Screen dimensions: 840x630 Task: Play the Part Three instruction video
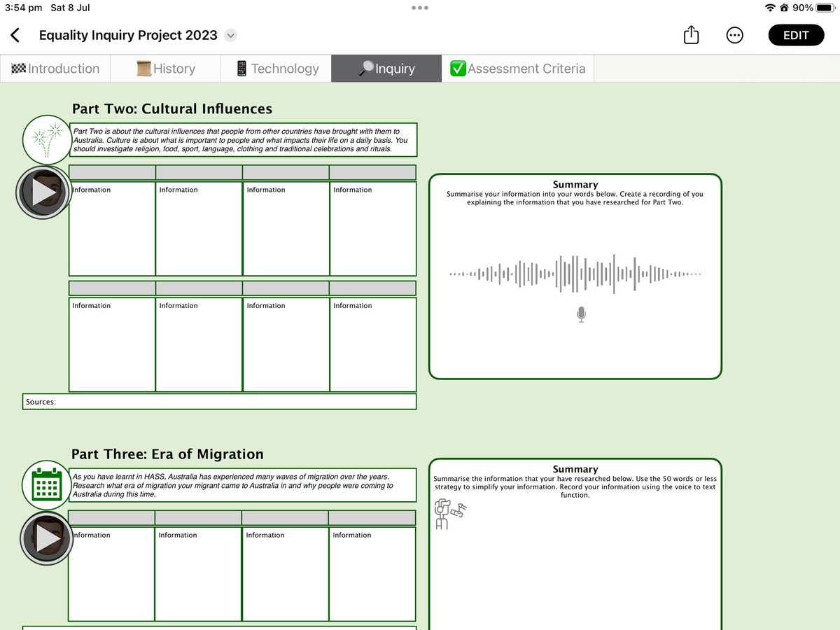pyautogui.click(x=47, y=538)
